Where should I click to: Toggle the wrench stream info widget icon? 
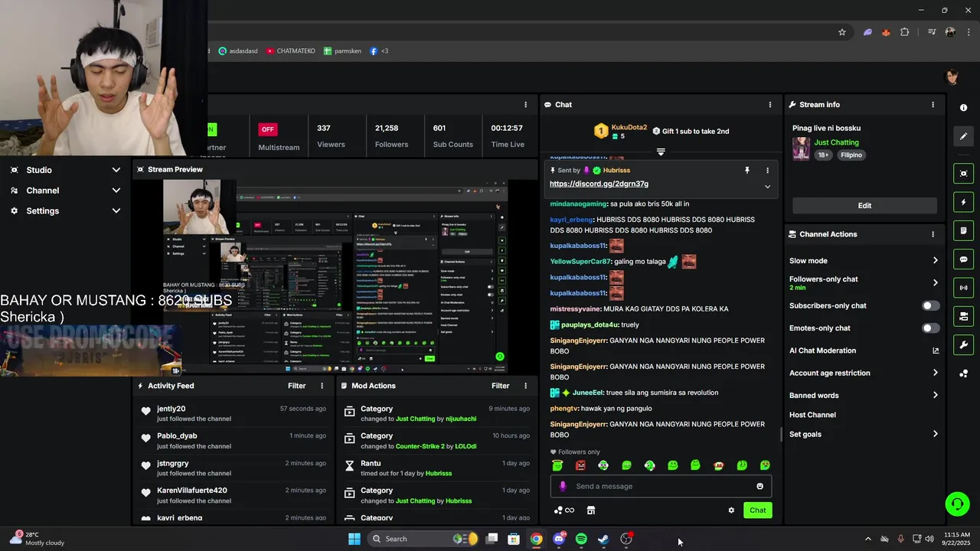963,344
